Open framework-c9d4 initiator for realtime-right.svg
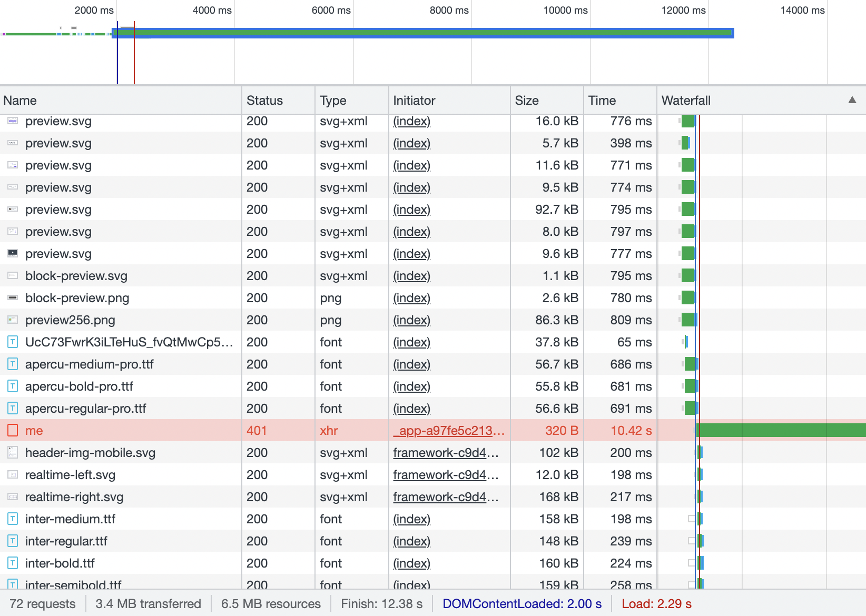 click(x=446, y=496)
